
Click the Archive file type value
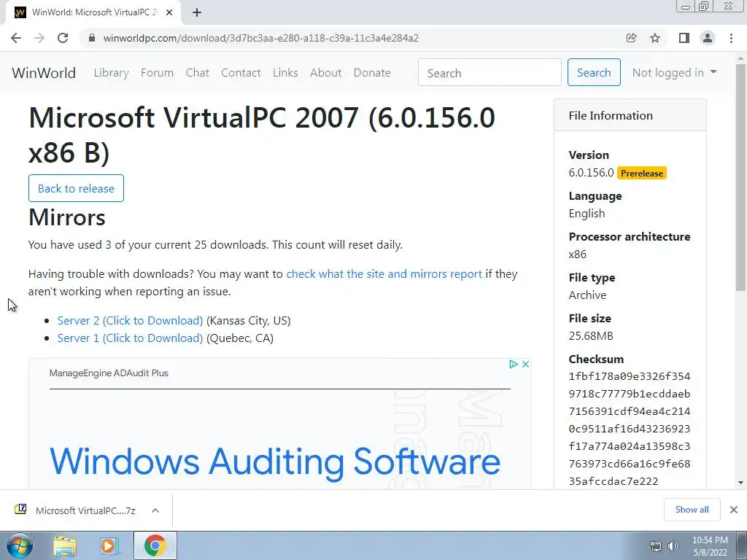pos(587,295)
